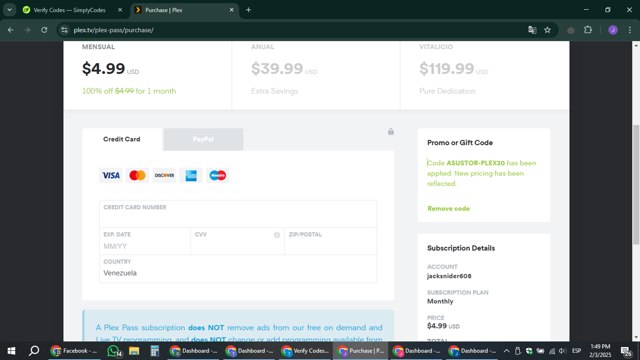
Task: Open Windows taskbar search
Action: [x=34, y=351]
